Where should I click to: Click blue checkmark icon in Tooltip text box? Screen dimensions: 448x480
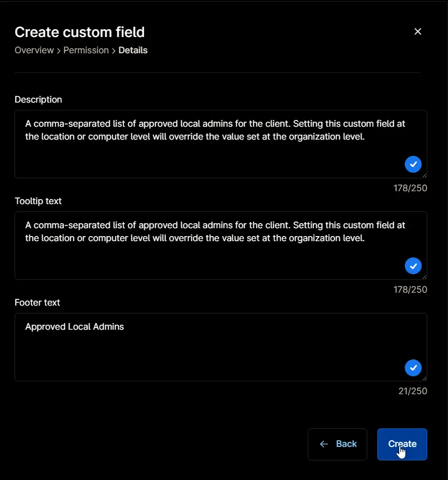413,266
